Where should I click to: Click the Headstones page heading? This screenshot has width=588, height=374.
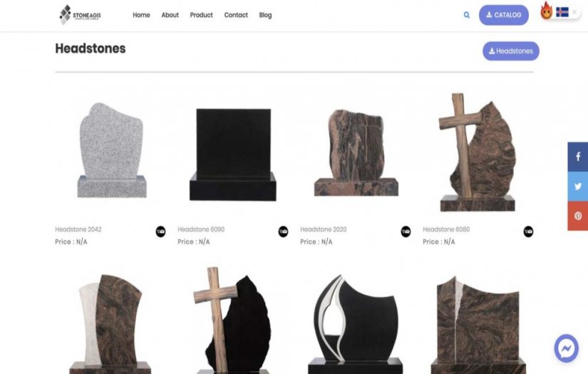coord(91,48)
